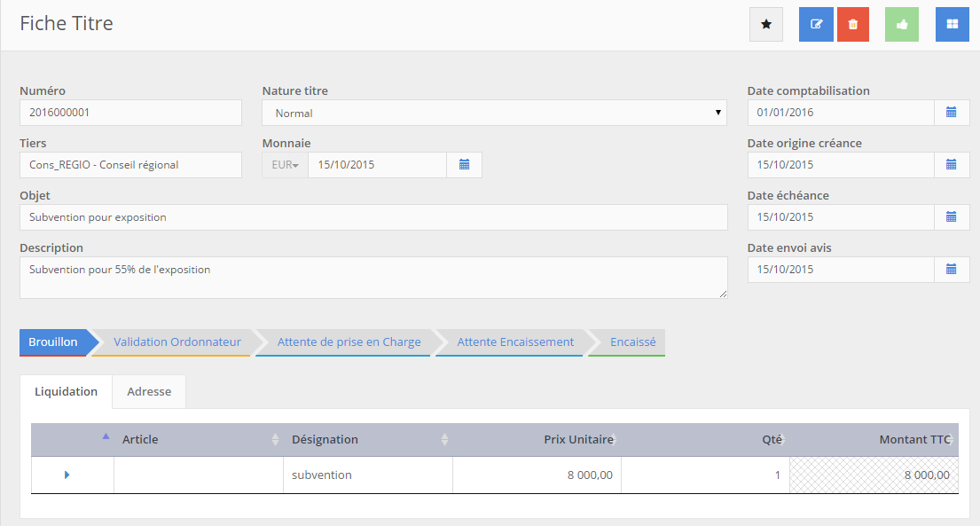Switch to the Adresse tab
This screenshot has width=980, height=526.
coord(149,391)
